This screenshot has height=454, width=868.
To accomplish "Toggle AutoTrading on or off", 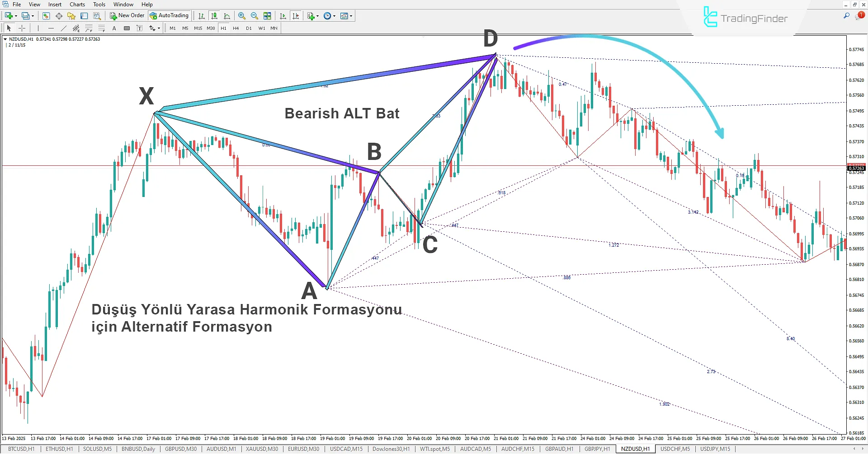I will 169,16.
